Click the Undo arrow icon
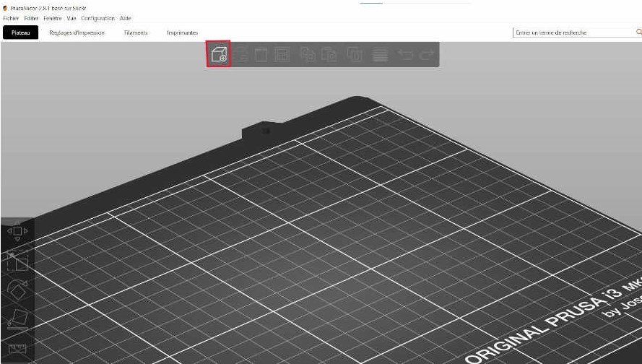The width and height of the screenshot is (642, 364). pyautogui.click(x=405, y=54)
